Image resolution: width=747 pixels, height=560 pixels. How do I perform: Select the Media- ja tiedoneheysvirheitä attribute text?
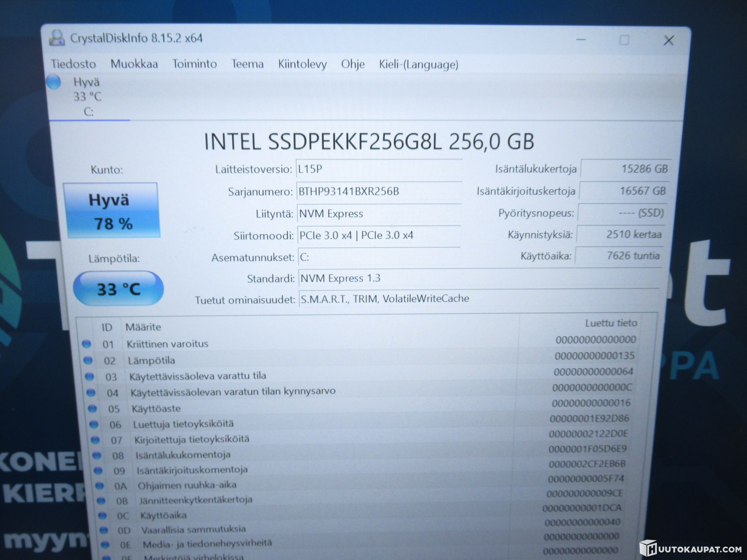207,544
